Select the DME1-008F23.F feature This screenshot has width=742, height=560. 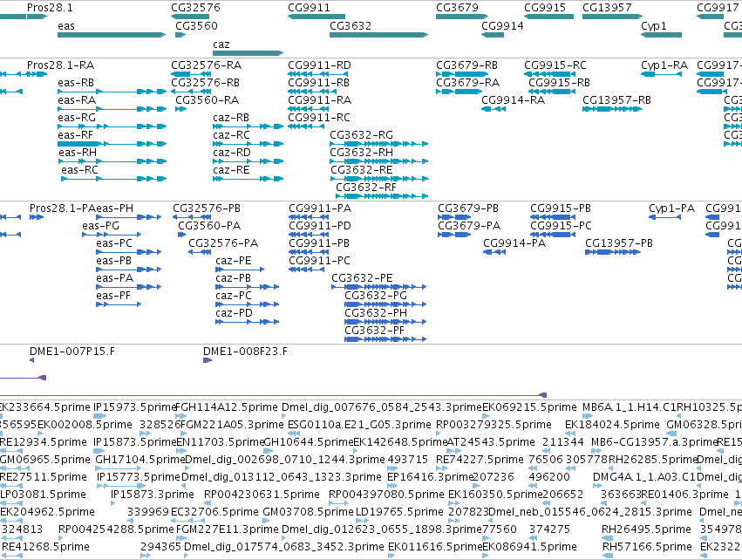(x=245, y=352)
